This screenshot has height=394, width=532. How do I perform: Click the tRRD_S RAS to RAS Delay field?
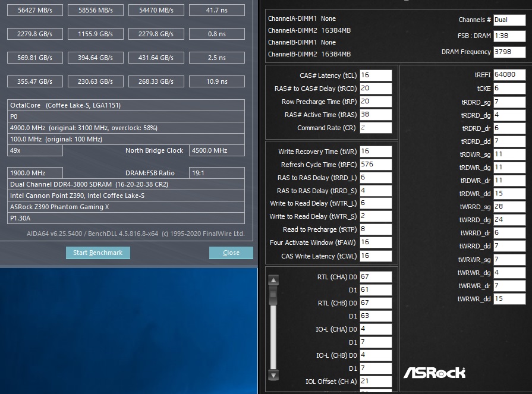coord(376,191)
